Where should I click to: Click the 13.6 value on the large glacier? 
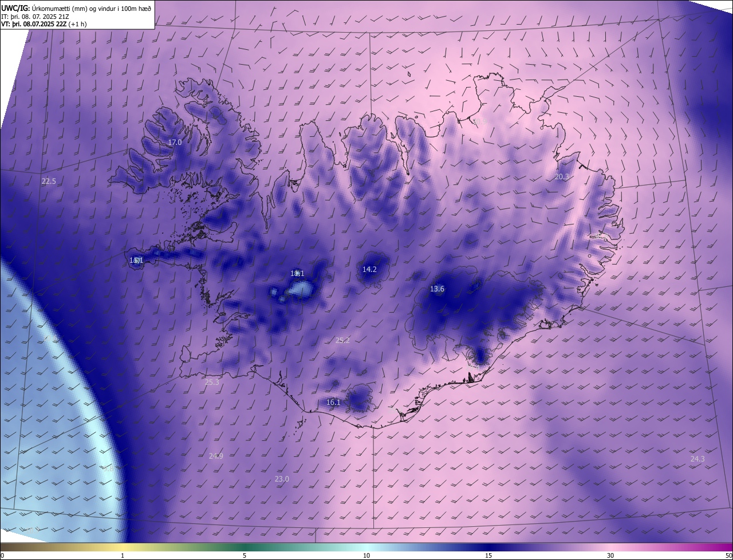pos(437,289)
